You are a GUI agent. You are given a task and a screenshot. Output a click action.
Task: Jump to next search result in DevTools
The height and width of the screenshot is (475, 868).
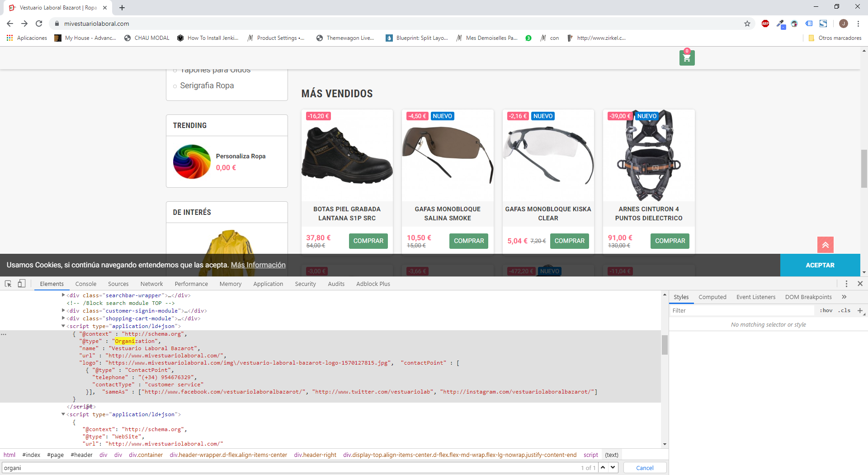613,467
